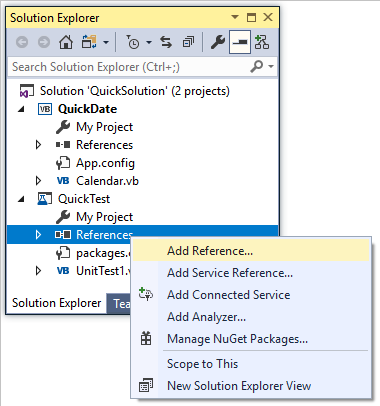The width and height of the screenshot is (380, 406).
Task: Choose Manage NuGet Packages... menu item
Action: point(251,339)
